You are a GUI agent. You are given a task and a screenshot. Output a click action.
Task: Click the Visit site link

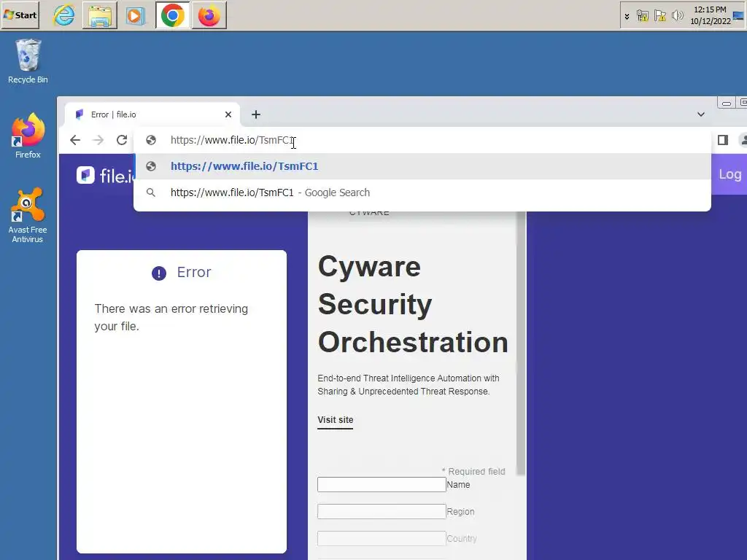[336, 420]
